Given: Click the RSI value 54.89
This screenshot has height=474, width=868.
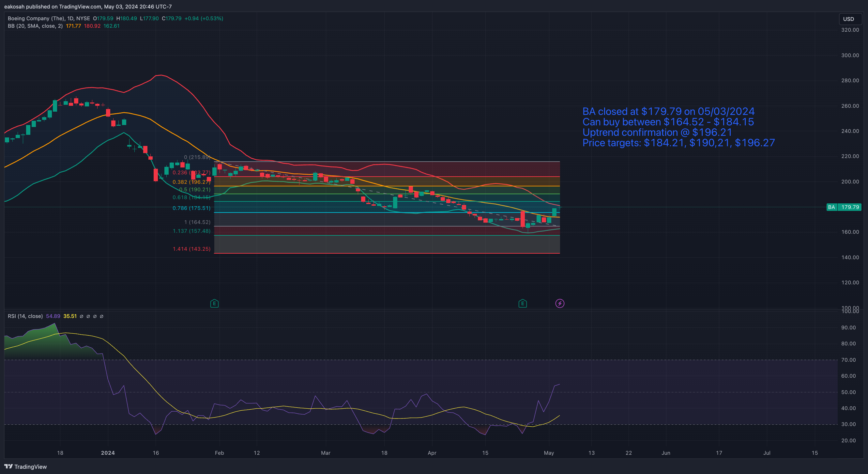Looking at the screenshot, I should 53,316.
